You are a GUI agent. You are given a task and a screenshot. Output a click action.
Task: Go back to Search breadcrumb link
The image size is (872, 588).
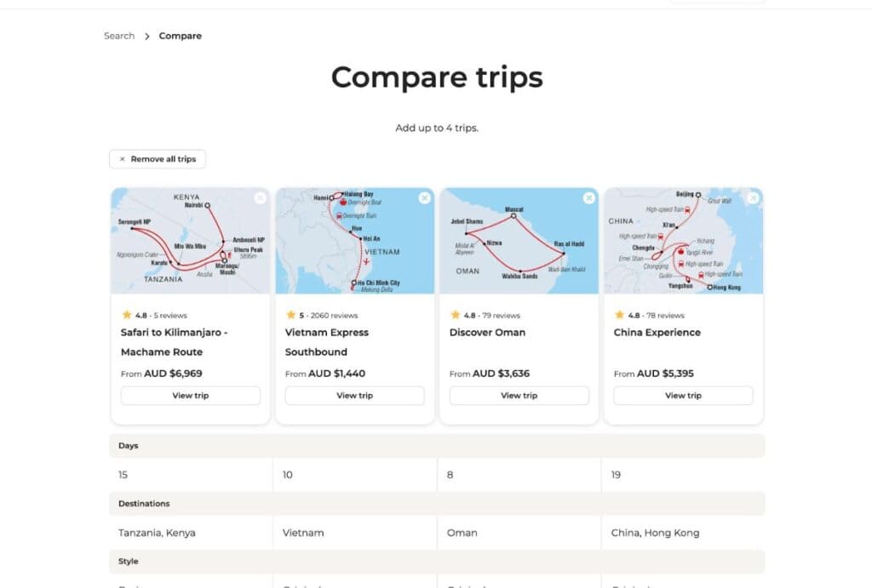pyautogui.click(x=119, y=36)
